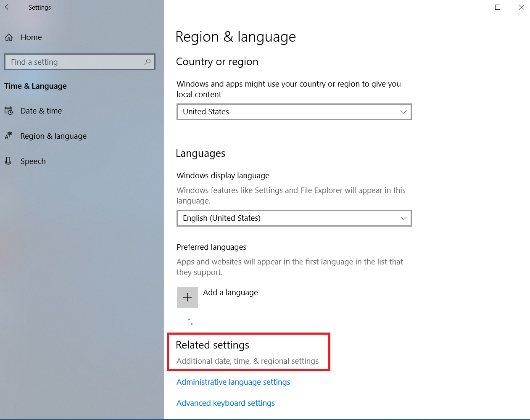Open the United States country dropdown
The width and height of the screenshot is (530, 420).
294,112
